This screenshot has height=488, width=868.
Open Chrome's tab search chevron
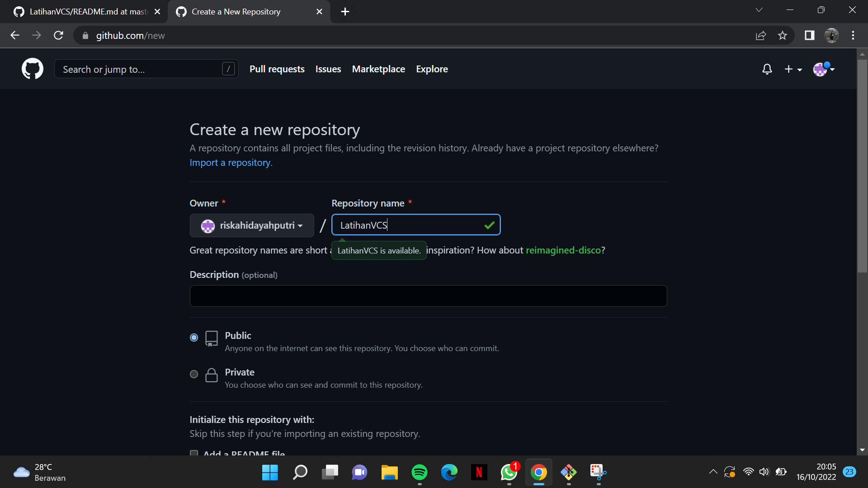point(759,9)
